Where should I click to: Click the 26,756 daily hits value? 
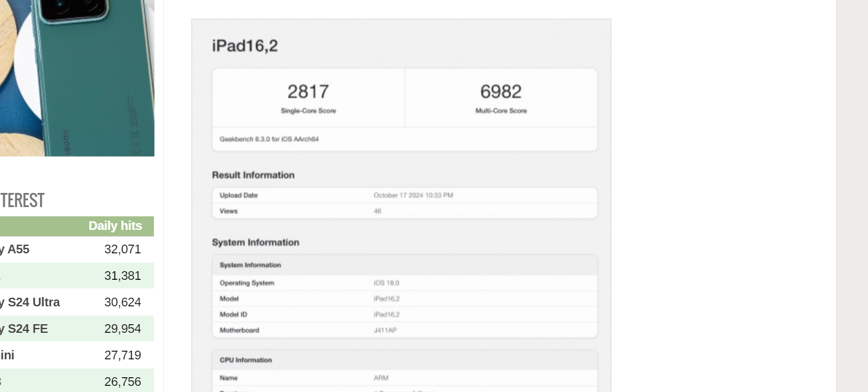(x=123, y=382)
